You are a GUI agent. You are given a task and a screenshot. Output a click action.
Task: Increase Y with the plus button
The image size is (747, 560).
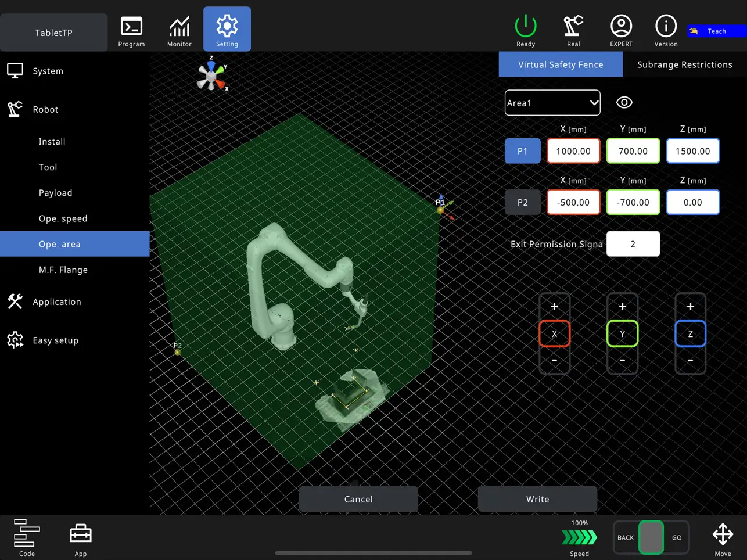pyautogui.click(x=623, y=307)
